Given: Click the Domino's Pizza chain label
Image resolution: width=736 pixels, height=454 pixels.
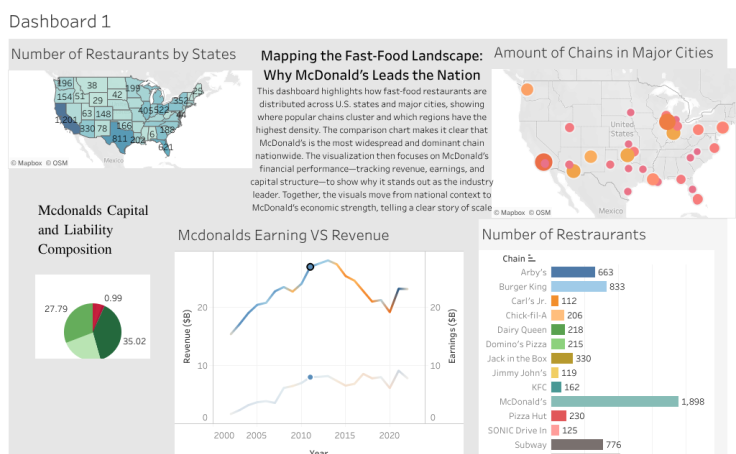Looking at the screenshot, I should tap(516, 344).
